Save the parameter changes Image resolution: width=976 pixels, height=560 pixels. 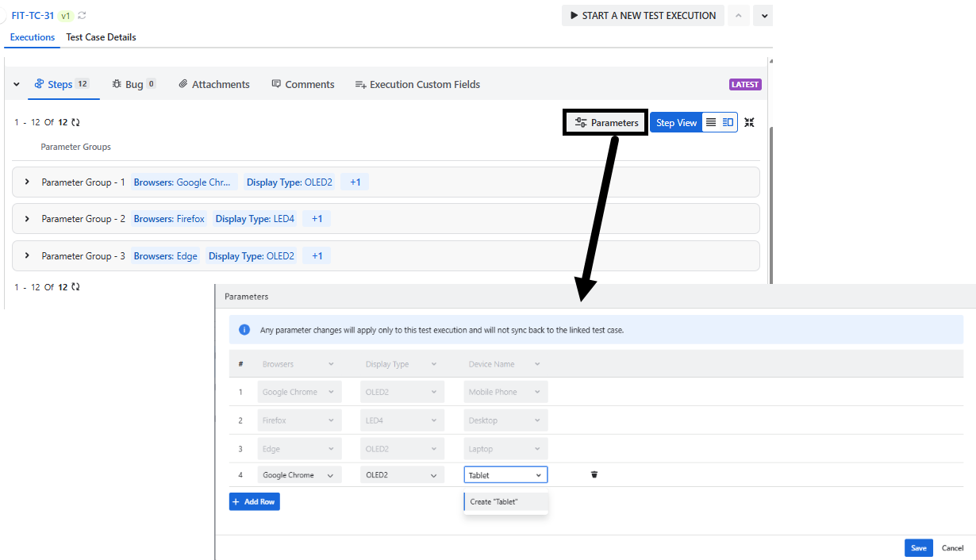(x=918, y=547)
